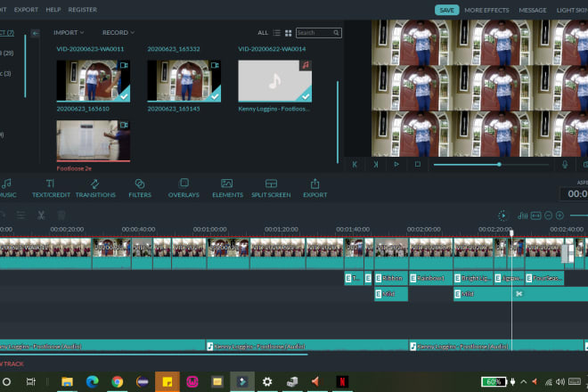Click the back arrow in media library
Image resolution: width=588 pixels, height=392 pixels.
[36, 33]
